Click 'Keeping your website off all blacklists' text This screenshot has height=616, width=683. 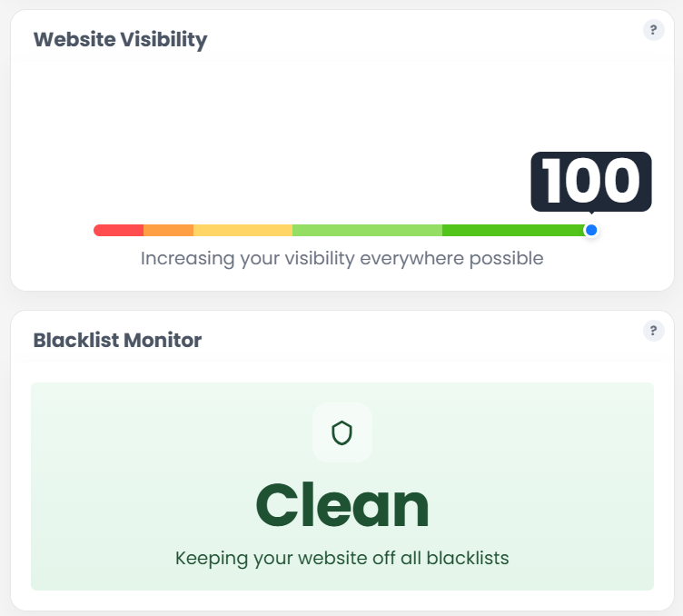pos(341,558)
